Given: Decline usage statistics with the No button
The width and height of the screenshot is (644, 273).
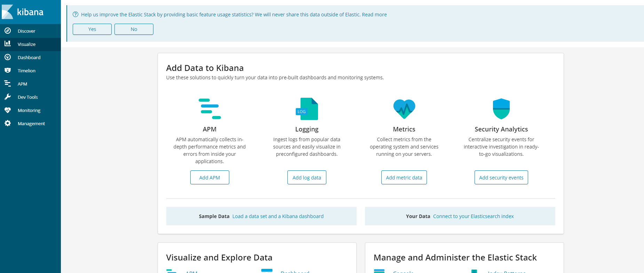Looking at the screenshot, I should (x=134, y=29).
